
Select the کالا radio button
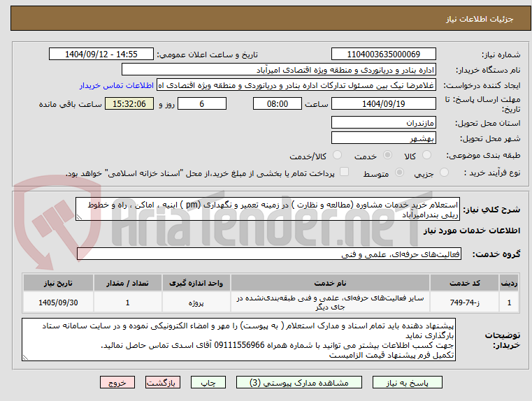pos(426,155)
